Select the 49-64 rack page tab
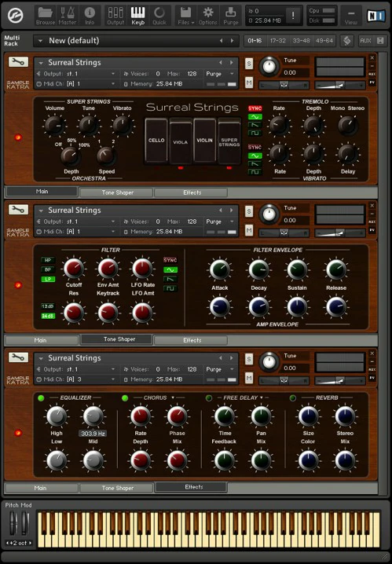This screenshot has width=392, height=564. point(324,41)
